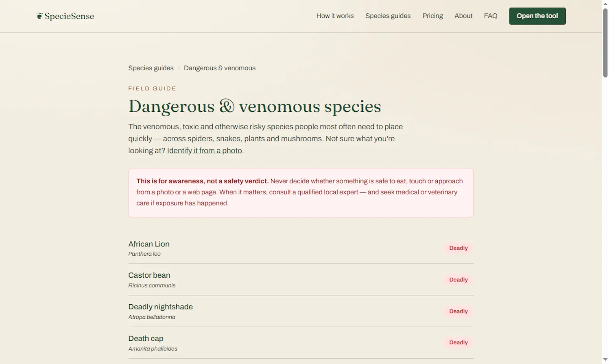Open the Castor bean entry
This screenshot has width=609, height=364.
301,280
